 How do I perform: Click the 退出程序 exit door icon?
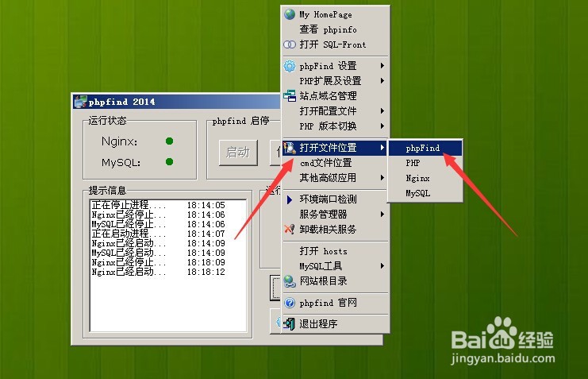coord(290,323)
